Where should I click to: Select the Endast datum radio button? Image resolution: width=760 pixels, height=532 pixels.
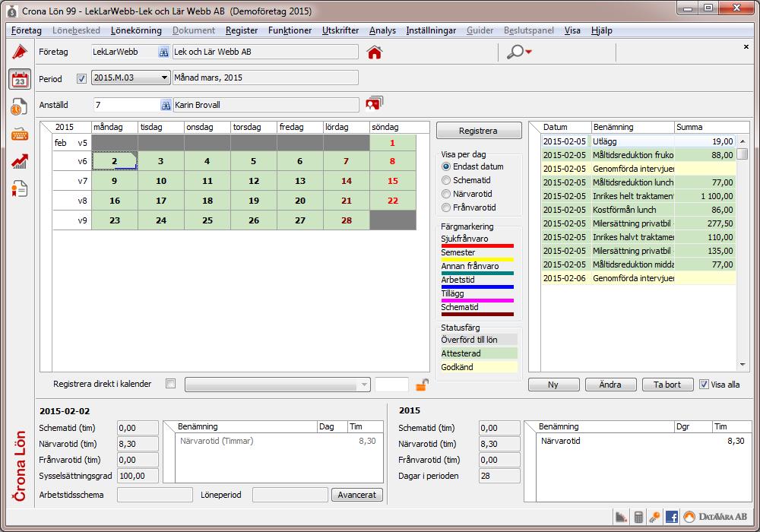[x=446, y=166]
